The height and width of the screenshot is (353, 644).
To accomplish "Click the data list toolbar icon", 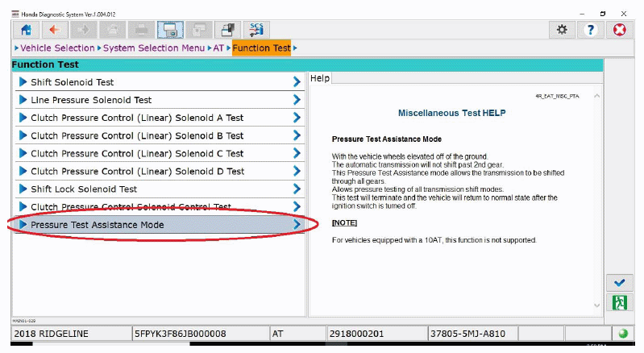I will click(227, 30).
